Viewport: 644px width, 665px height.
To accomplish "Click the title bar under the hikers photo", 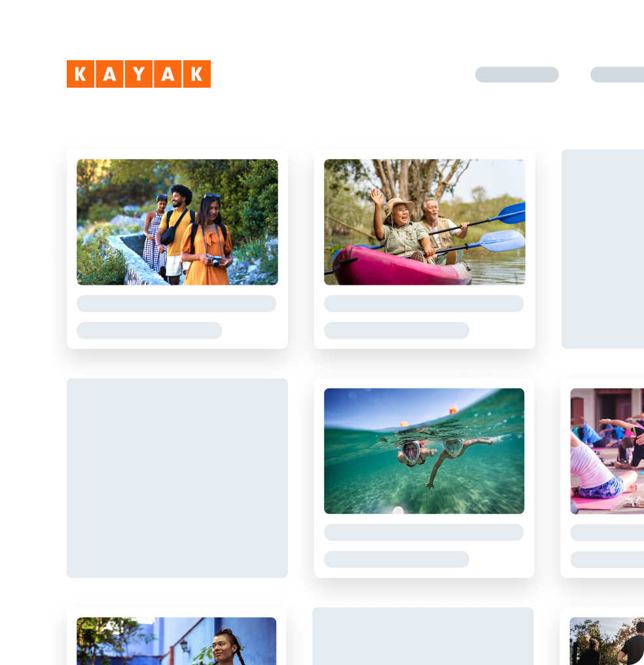I will click(176, 304).
